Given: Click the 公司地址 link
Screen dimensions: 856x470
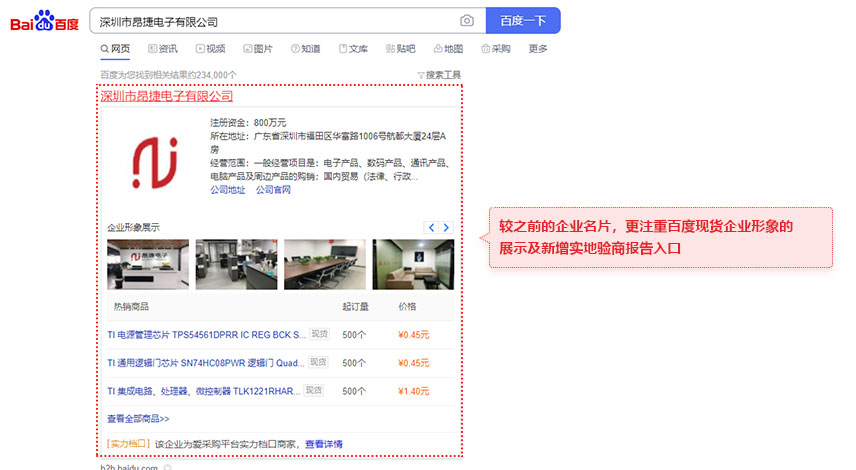Looking at the screenshot, I should click(227, 190).
